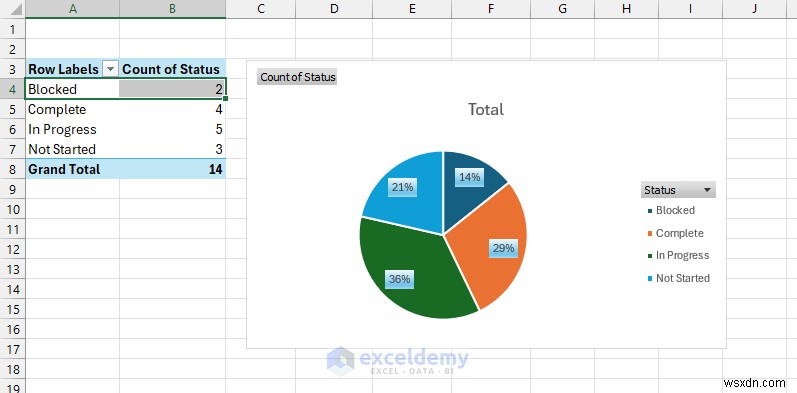Select column C header
This screenshot has height=393, width=797.
(x=261, y=9)
